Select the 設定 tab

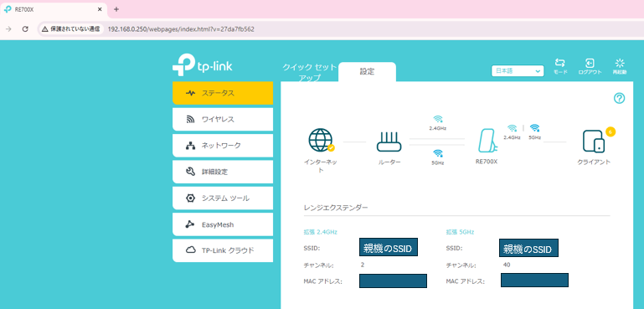pos(367,71)
